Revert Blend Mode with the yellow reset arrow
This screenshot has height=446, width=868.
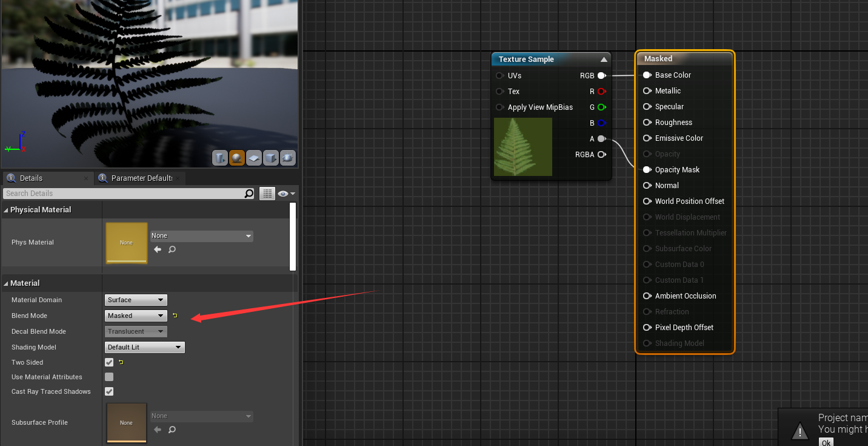click(x=175, y=316)
